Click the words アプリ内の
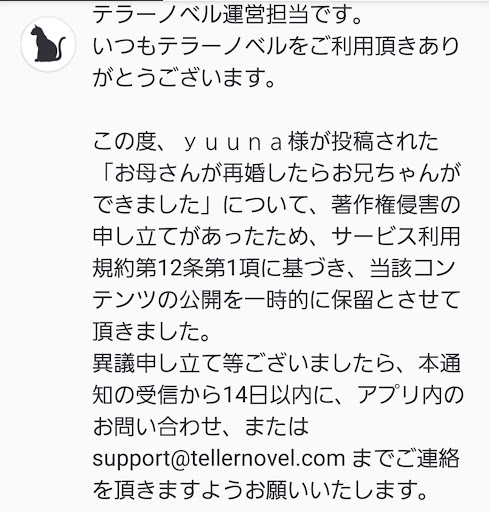 coord(410,395)
